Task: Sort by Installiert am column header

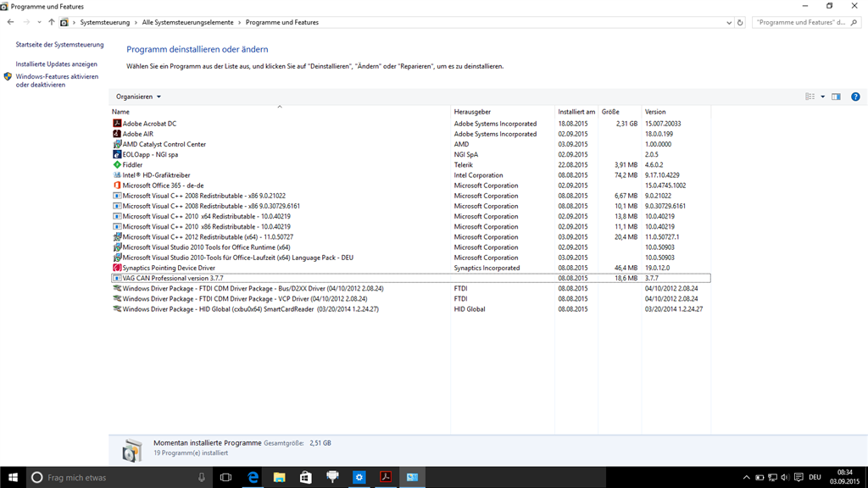Action: click(x=576, y=112)
